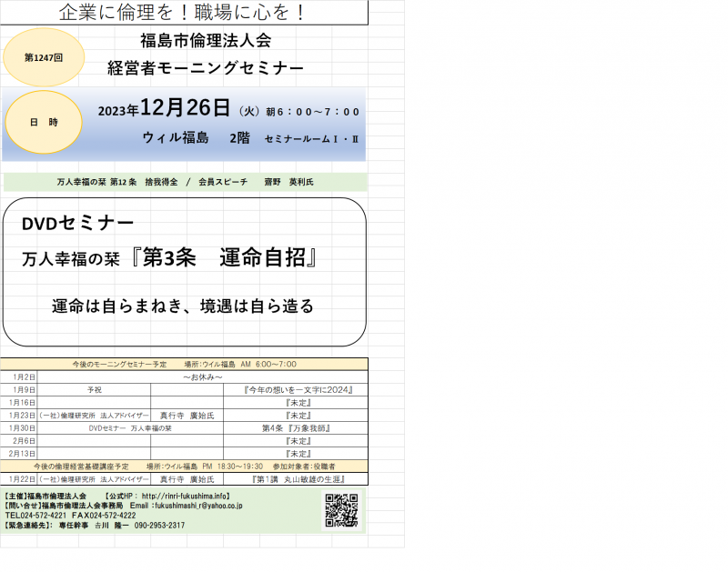Image resolution: width=728 pixels, height=572 pixels.
Task: Click the 緊急連絡先 phone number line
Action: click(96, 526)
